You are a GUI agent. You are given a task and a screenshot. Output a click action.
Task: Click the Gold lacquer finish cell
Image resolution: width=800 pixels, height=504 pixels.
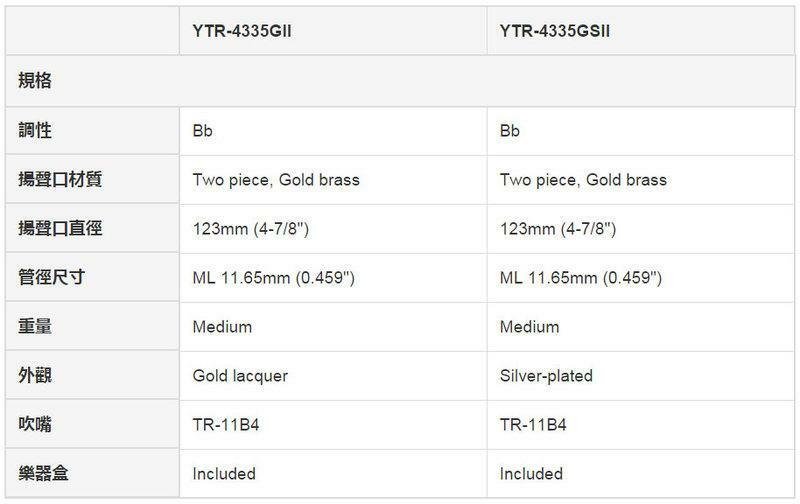pos(238,376)
